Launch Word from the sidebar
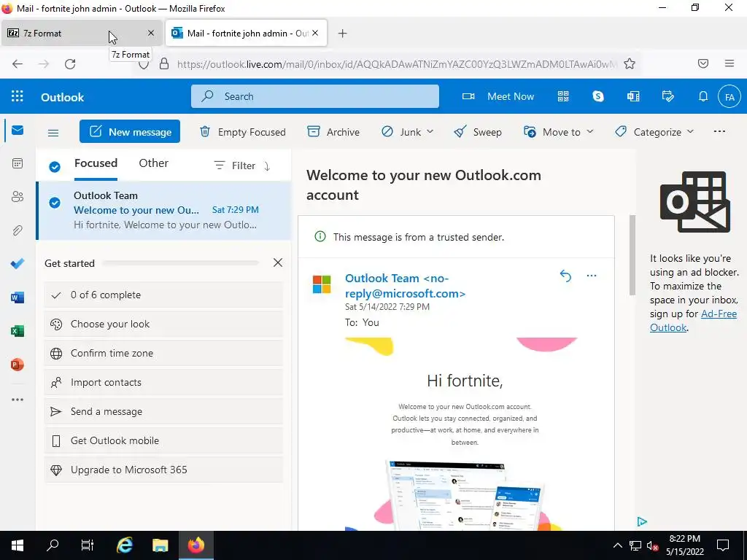 coord(18,297)
